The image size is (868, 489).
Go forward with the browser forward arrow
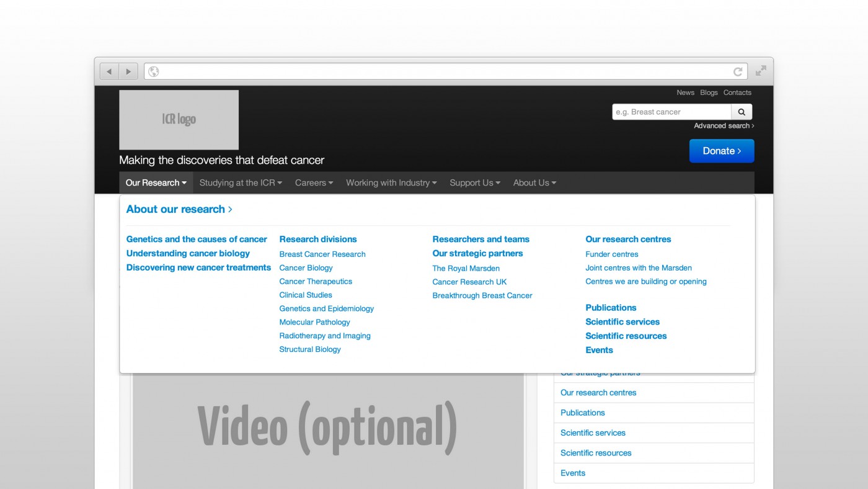tap(128, 71)
